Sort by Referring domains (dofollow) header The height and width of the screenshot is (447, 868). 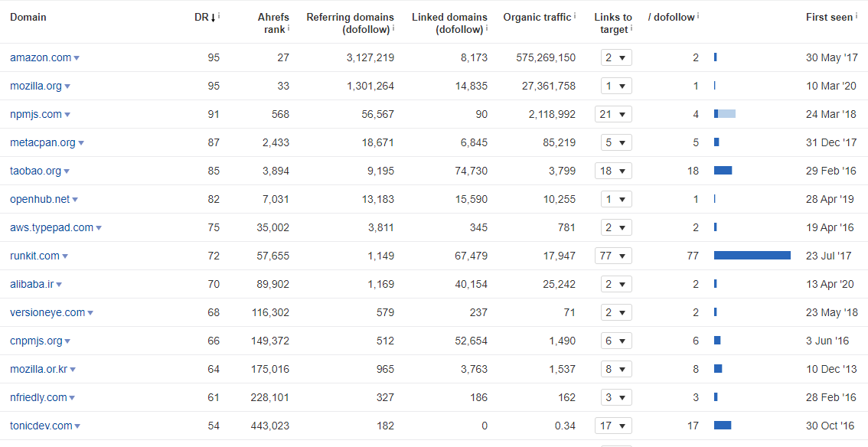pos(351,23)
